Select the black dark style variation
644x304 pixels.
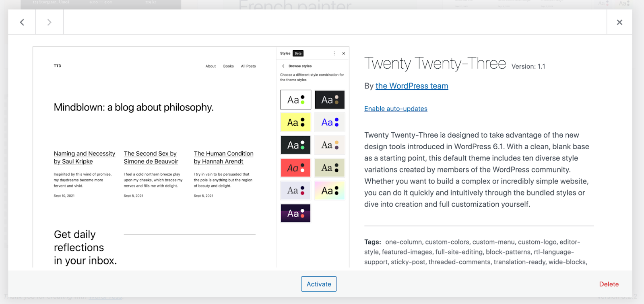[330, 100]
